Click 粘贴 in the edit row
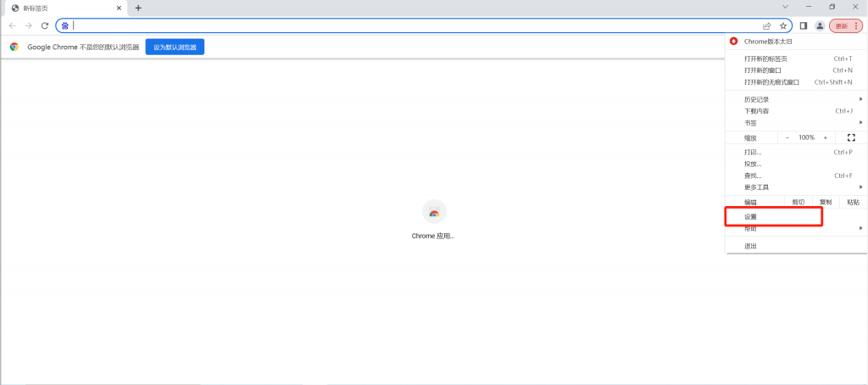 (x=853, y=202)
